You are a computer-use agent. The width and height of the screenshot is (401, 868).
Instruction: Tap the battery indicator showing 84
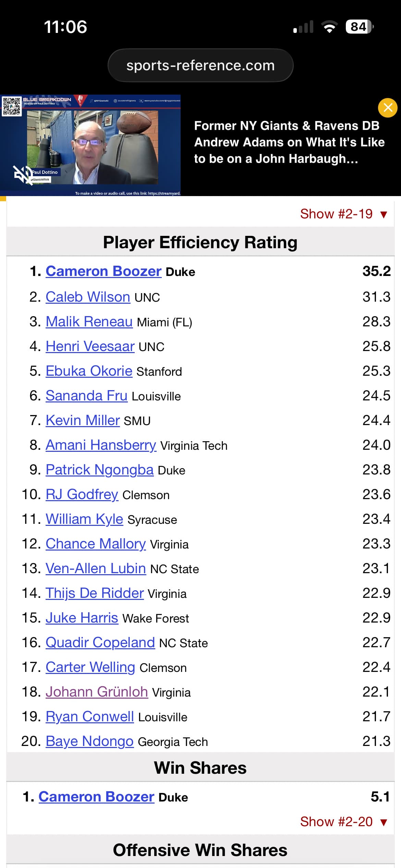[359, 27]
